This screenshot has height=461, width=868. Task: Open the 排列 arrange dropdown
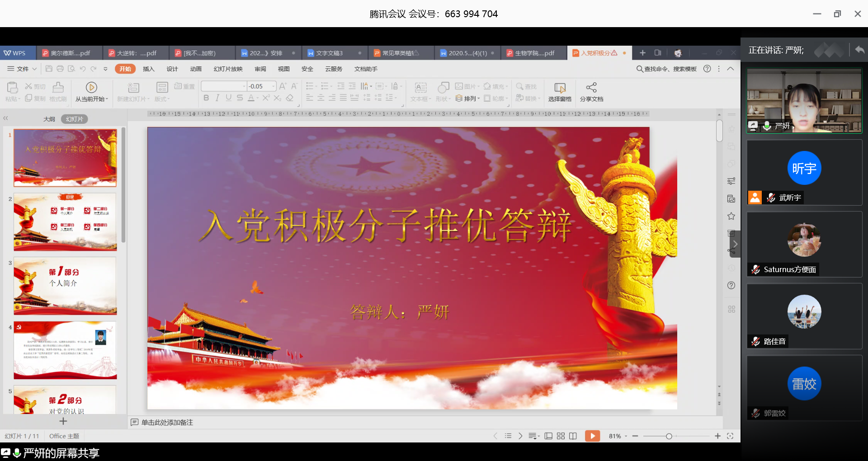[468, 99]
